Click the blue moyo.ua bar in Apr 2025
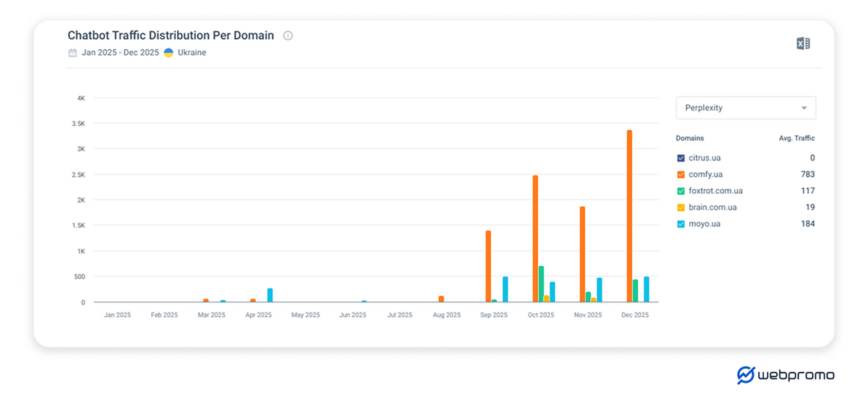Image resolution: width=868 pixels, height=400 pixels. click(x=270, y=295)
